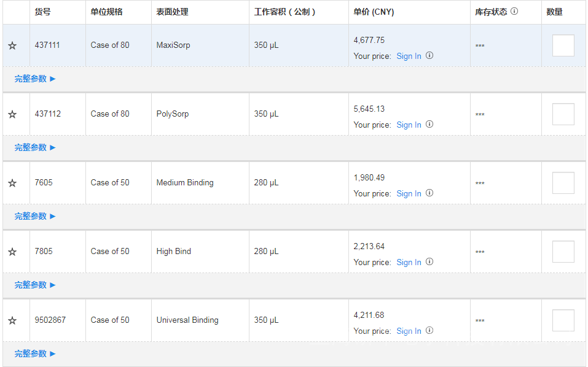Click quantity box for MaxiSorp 437111

pos(563,45)
